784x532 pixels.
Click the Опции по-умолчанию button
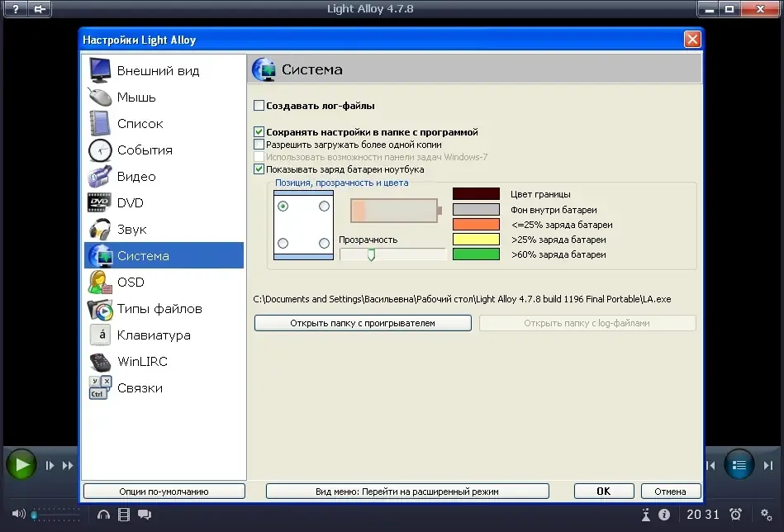coord(164,492)
